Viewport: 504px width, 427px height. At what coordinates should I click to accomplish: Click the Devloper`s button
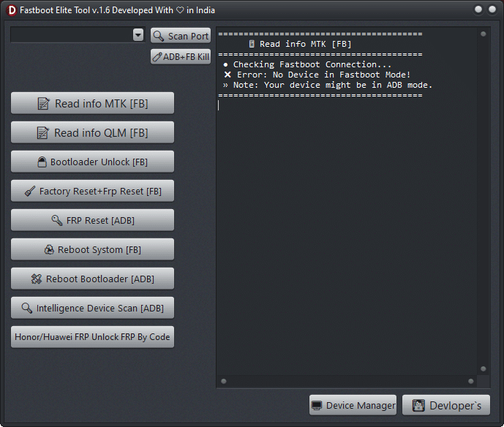[446, 405]
